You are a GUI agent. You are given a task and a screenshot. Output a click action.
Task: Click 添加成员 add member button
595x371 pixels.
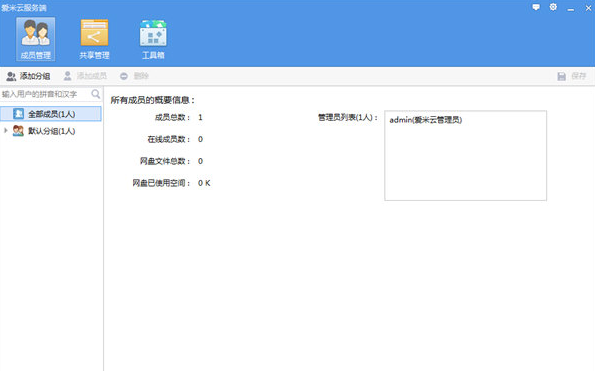pyautogui.click(x=85, y=76)
